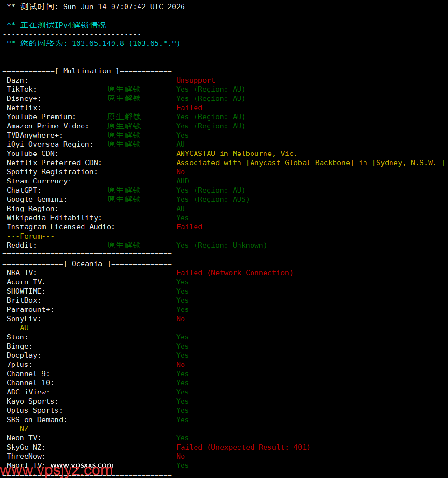Click NBA TV 'Failed (Network Connection)' result

click(x=235, y=273)
